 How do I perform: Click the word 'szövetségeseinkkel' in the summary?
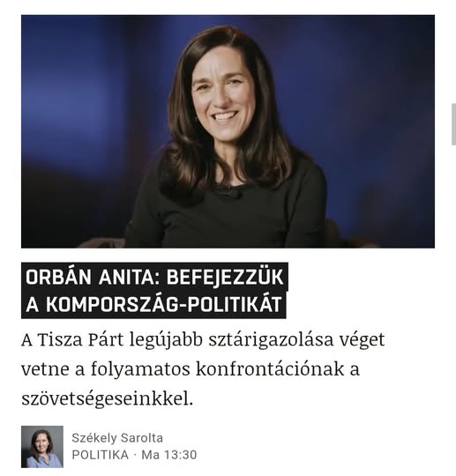105,399
